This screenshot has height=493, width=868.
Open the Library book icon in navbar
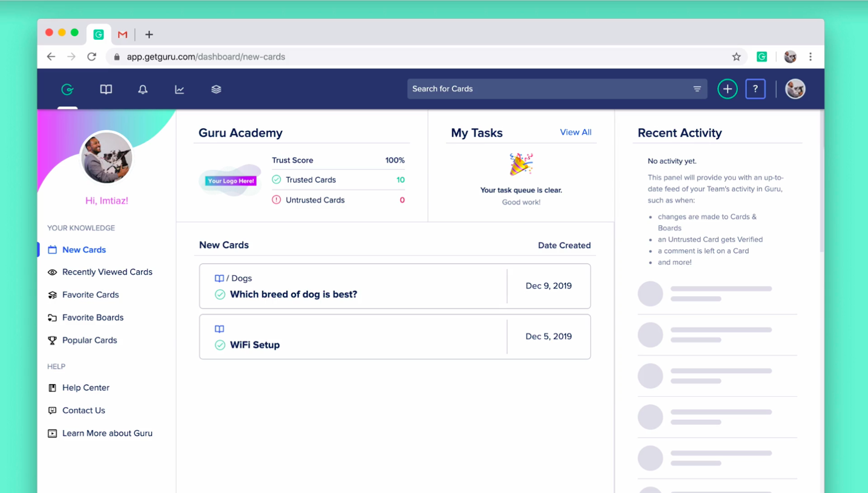tap(106, 90)
